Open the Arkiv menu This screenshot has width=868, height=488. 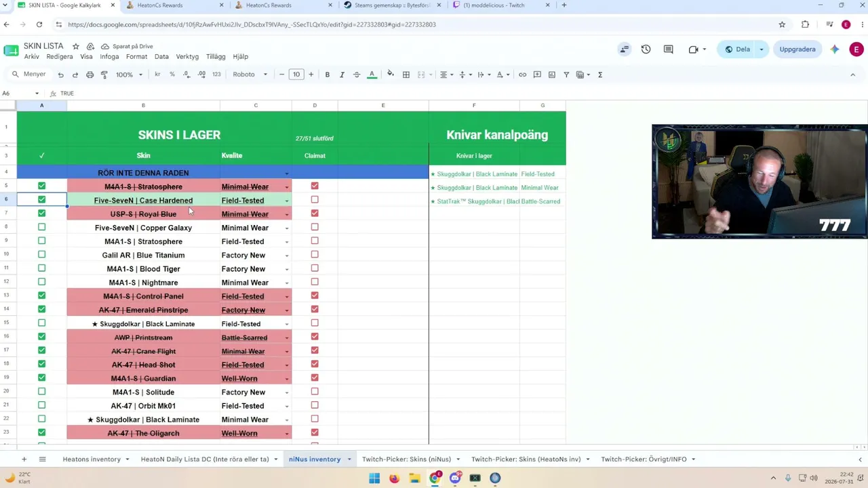[31, 57]
